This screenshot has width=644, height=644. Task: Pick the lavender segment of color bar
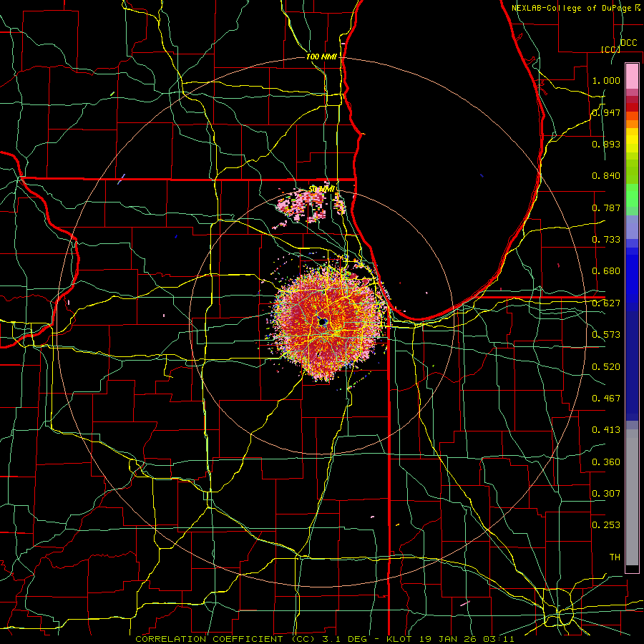pyautogui.click(x=632, y=227)
